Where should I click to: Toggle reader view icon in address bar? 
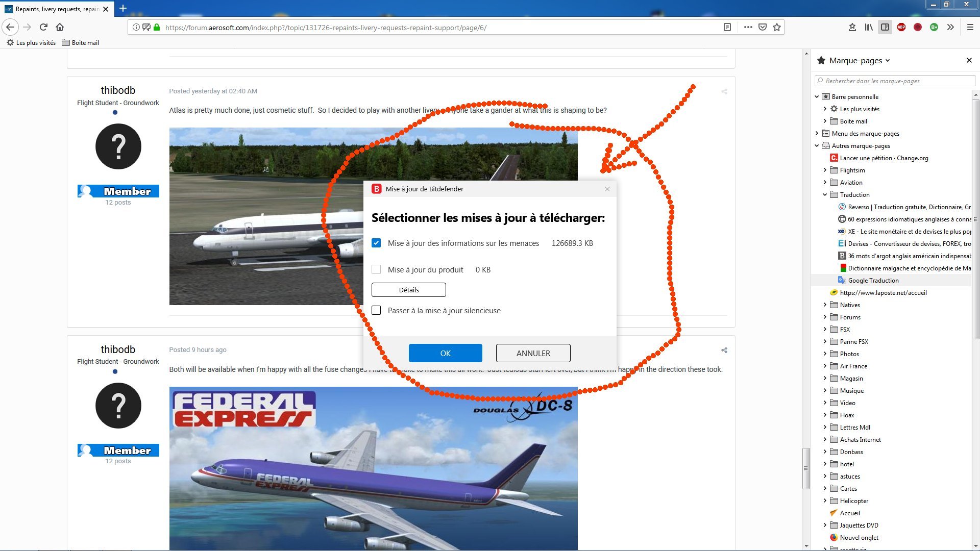pyautogui.click(x=727, y=27)
